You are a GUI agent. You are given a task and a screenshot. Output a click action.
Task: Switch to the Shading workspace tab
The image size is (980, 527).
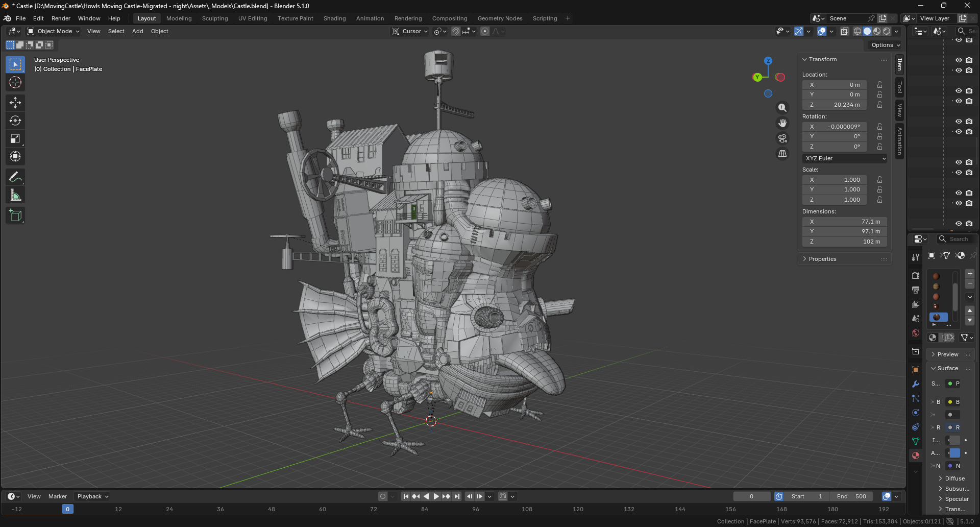point(334,18)
